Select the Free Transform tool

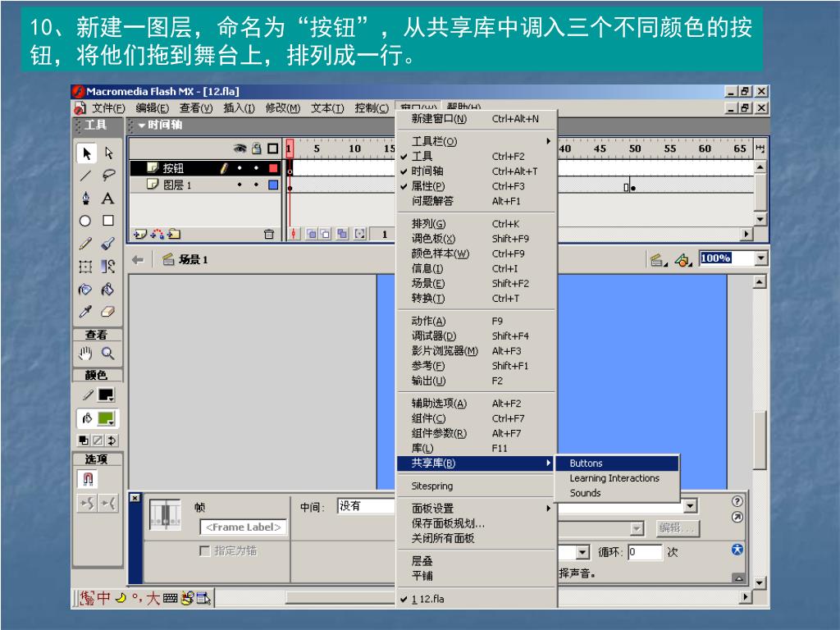click(x=85, y=267)
